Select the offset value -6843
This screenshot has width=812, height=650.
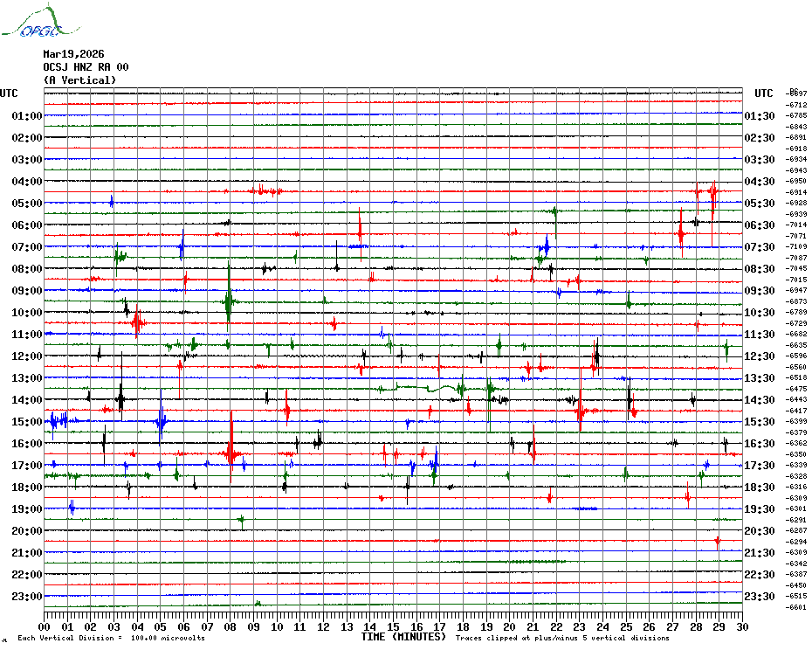796,127
